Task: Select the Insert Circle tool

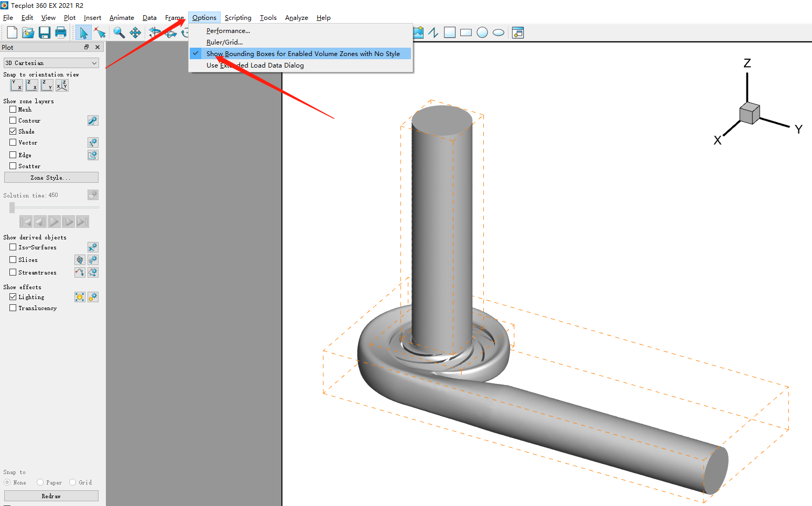Action: 482,33
